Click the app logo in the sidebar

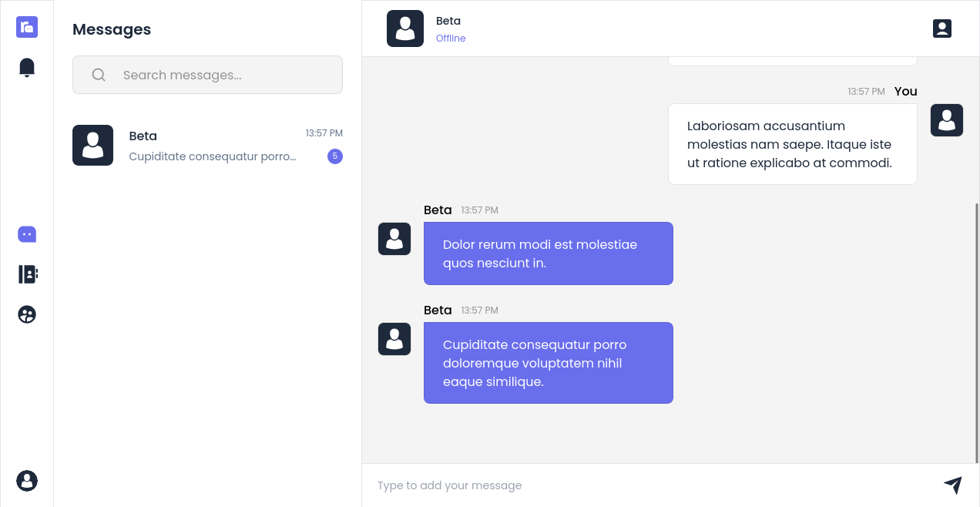click(x=27, y=27)
